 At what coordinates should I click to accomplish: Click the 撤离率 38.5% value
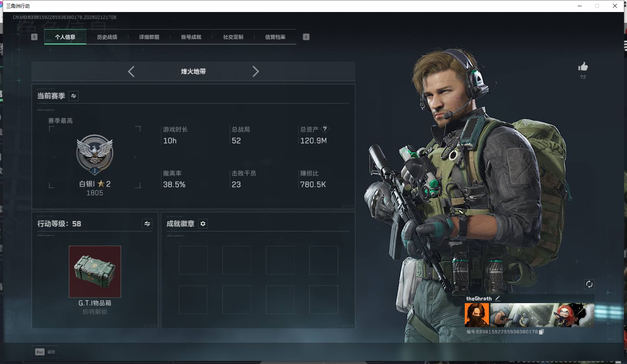click(174, 185)
